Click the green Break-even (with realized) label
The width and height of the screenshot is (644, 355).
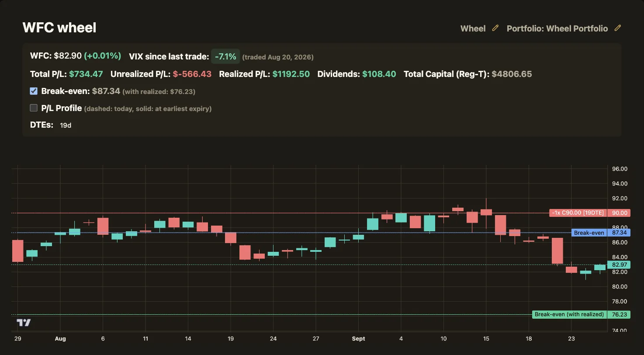569,314
